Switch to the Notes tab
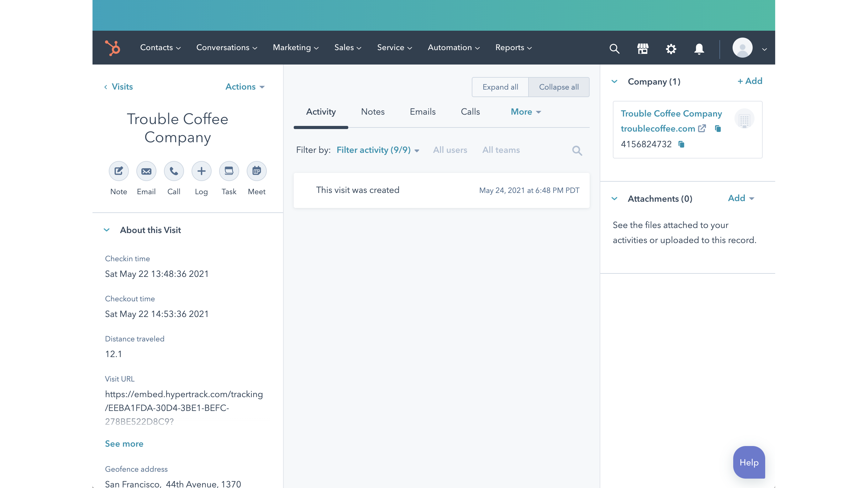Image resolution: width=868 pixels, height=488 pixels. coord(373,112)
